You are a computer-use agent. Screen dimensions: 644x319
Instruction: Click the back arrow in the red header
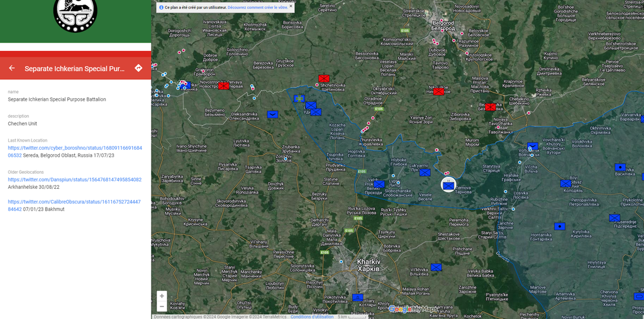12,68
